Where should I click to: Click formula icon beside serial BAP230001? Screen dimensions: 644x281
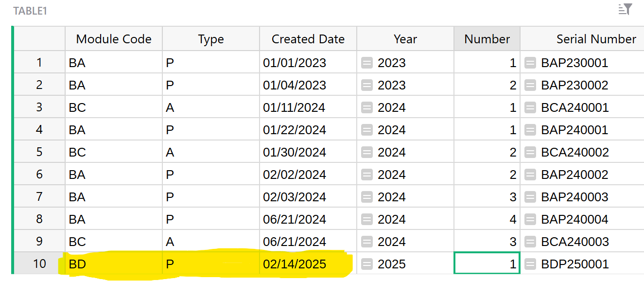(x=530, y=63)
